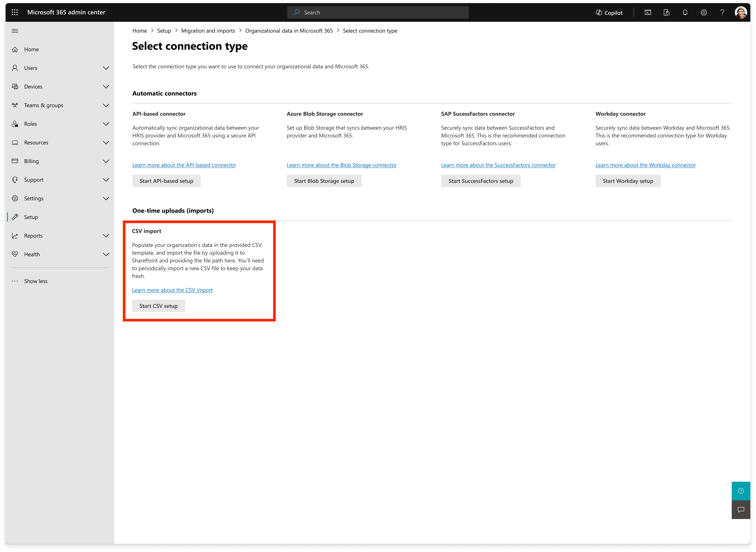The image size is (756, 552).
Task: Click the teal help and support floating button
Action: pyautogui.click(x=741, y=491)
